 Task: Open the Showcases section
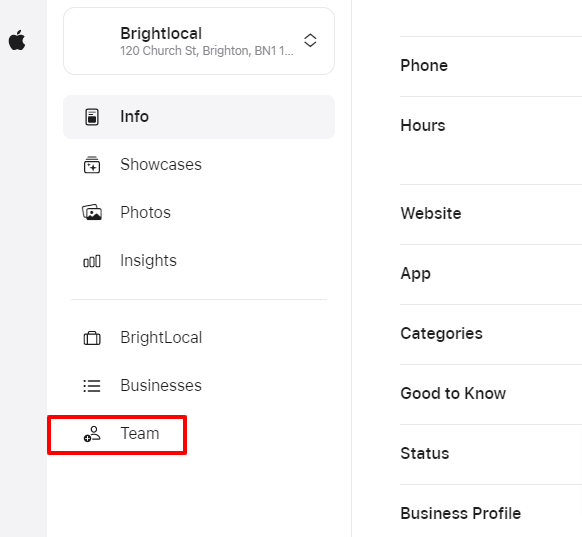pyautogui.click(x=199, y=164)
